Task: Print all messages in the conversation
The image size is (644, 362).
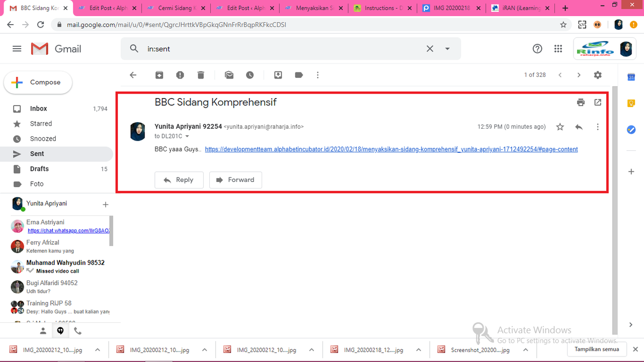Action: point(581,103)
